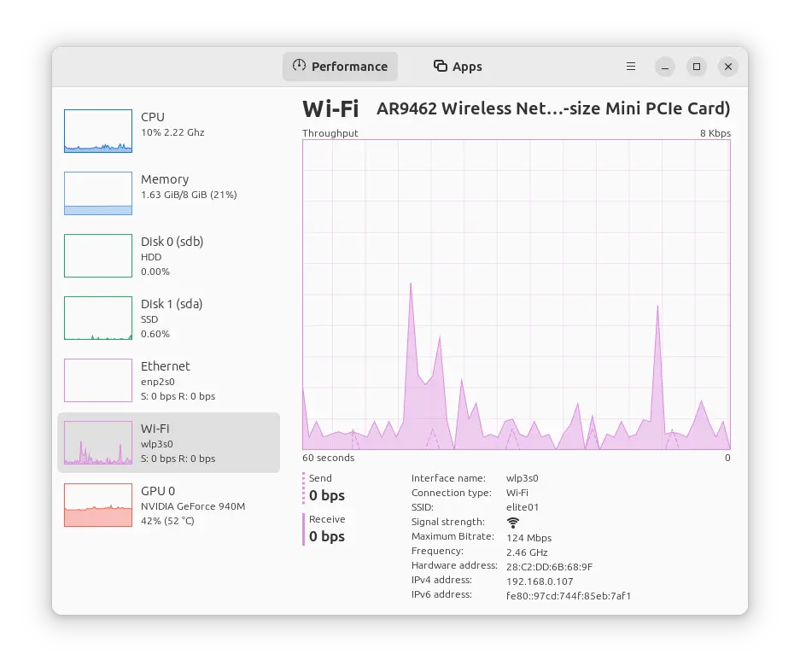The width and height of the screenshot is (800, 672).
Task: Select the Ethernet enp2s0 entry
Action: [168, 380]
